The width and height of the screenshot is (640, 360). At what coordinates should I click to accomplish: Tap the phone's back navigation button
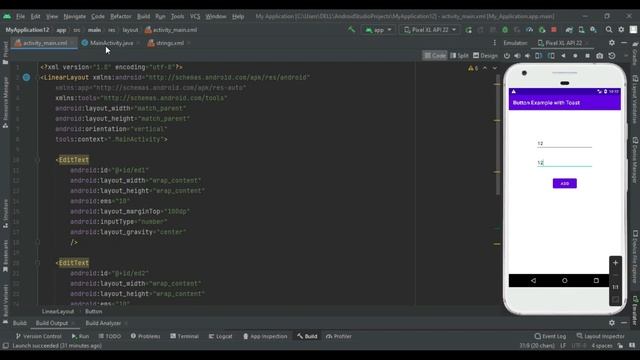533,280
